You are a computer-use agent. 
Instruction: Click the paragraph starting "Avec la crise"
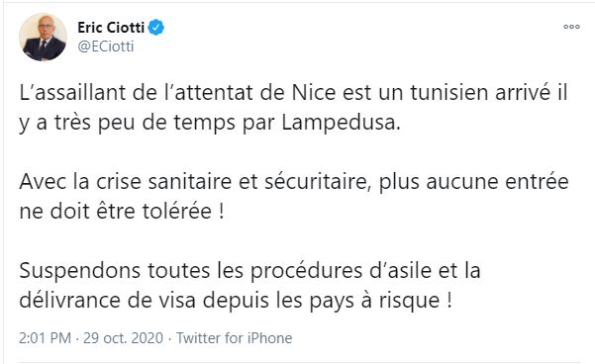(x=294, y=196)
